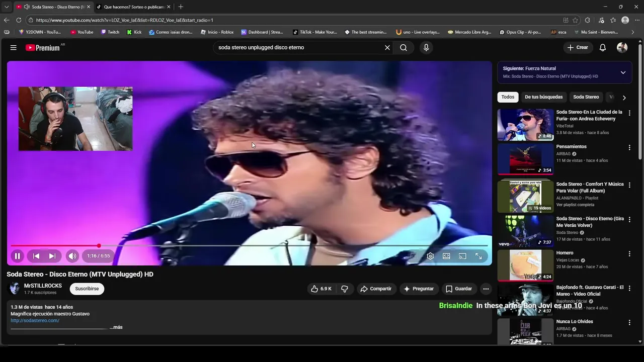Open the tab list dropdown at the tab strip's start
The width and height of the screenshot is (644, 362).
(6, 7)
